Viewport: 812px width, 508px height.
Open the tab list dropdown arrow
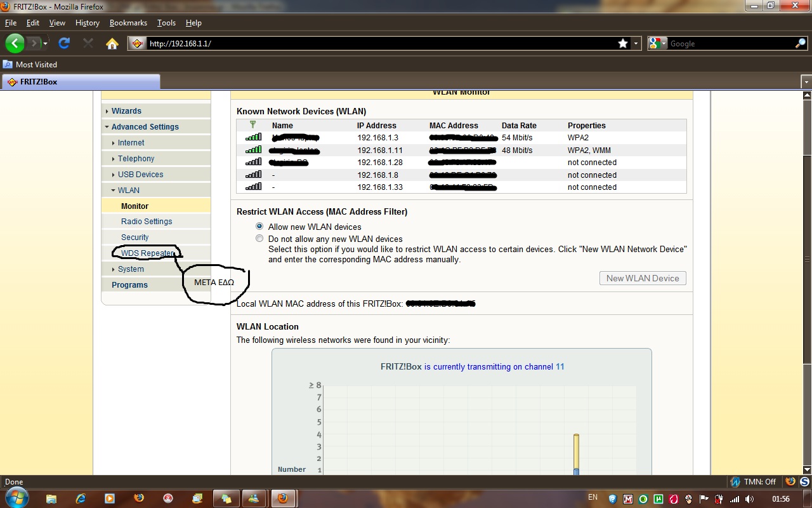pyautogui.click(x=806, y=82)
